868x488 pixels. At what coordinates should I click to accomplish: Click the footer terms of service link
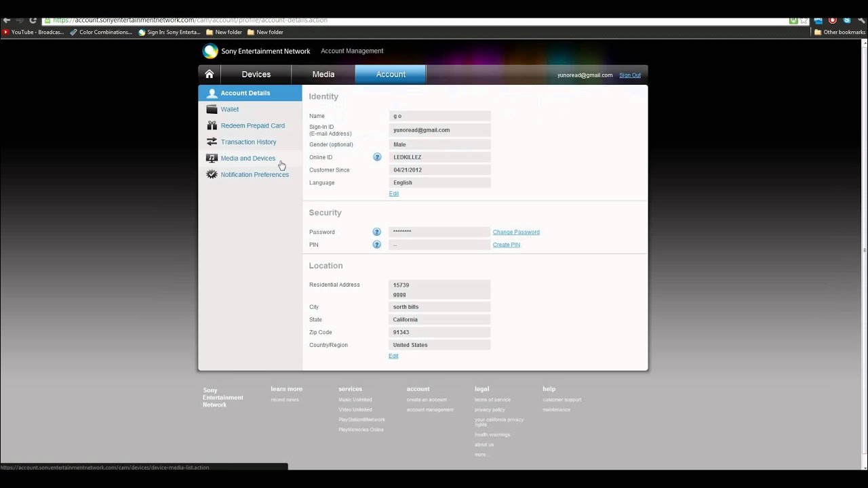(x=493, y=400)
